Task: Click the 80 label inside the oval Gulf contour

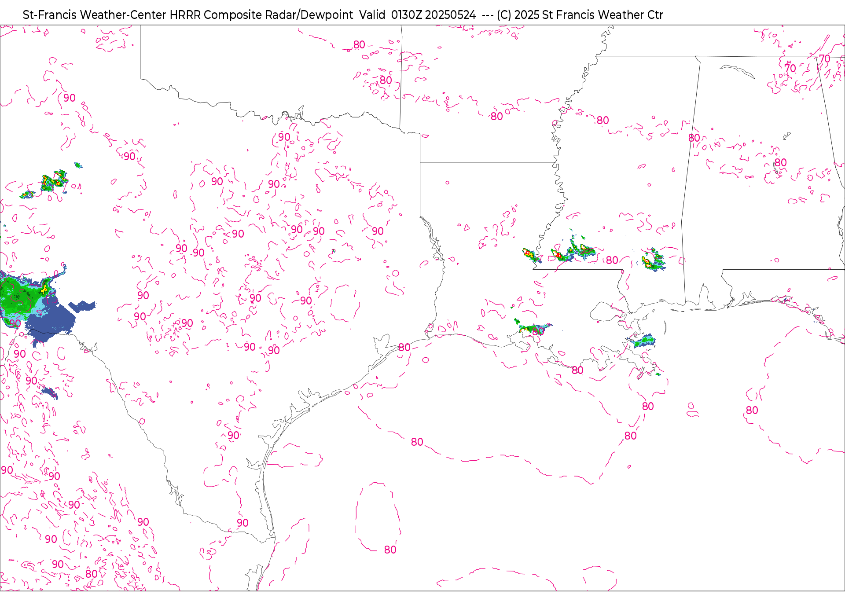Action: click(390, 550)
